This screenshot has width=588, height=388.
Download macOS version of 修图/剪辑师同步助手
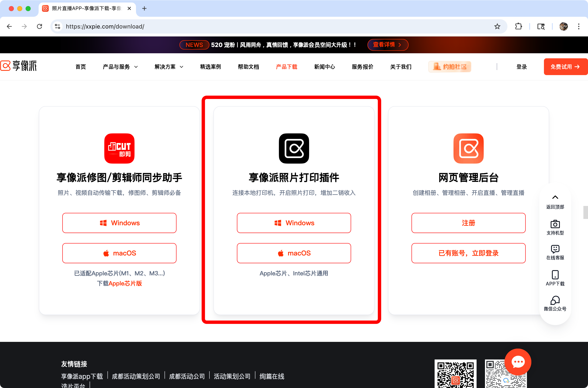[x=119, y=253]
